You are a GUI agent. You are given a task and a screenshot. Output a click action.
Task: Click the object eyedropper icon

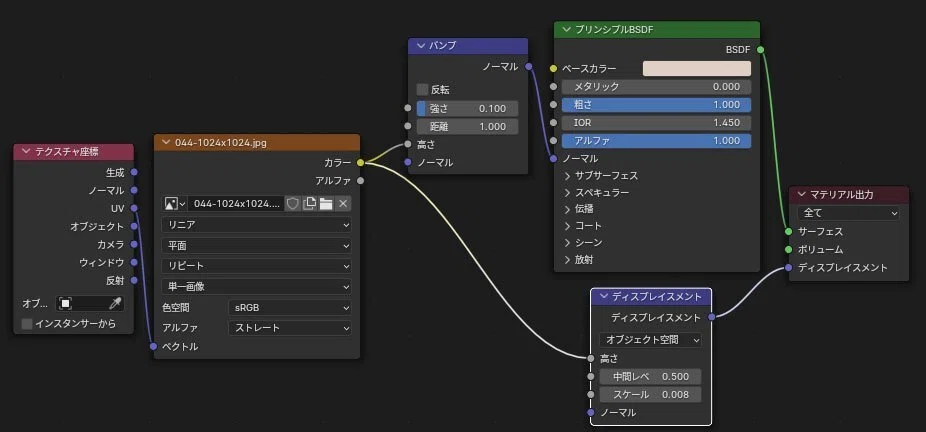click(115, 303)
